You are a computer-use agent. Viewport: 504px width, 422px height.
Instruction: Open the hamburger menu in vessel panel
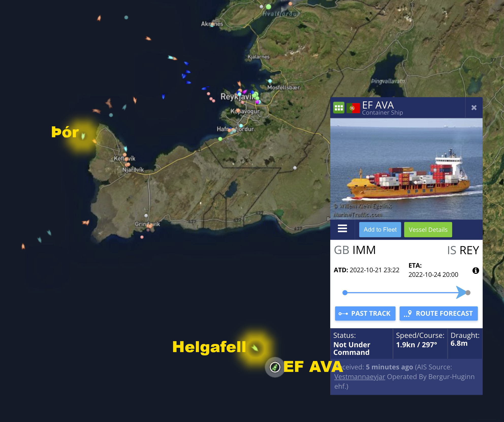pos(342,229)
